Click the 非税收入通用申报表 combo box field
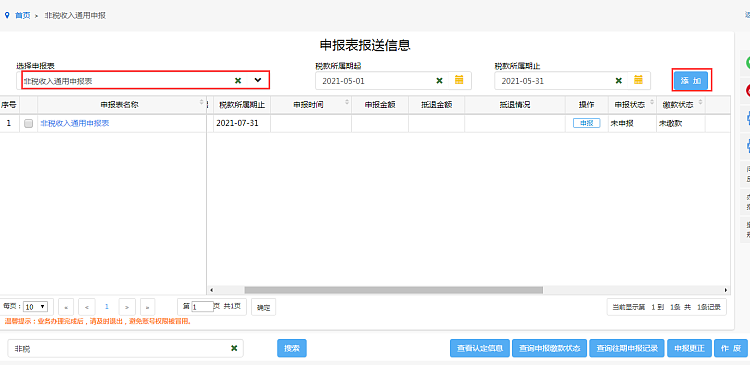 [x=146, y=80]
